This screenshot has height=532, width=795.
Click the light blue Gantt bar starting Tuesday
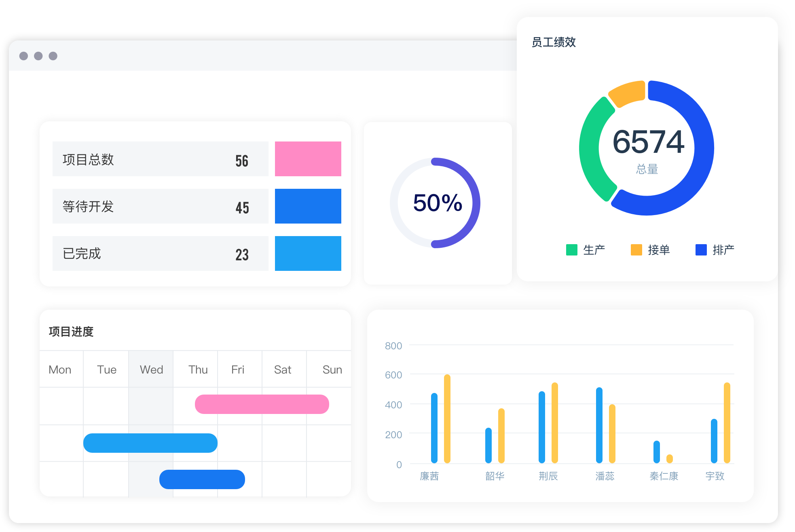pos(150,443)
